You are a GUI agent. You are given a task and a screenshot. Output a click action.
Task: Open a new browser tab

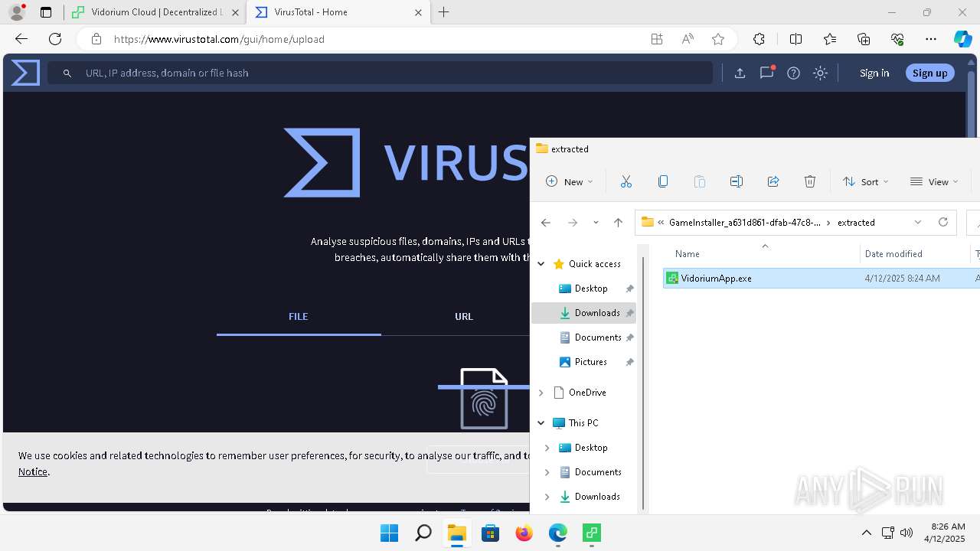click(444, 12)
